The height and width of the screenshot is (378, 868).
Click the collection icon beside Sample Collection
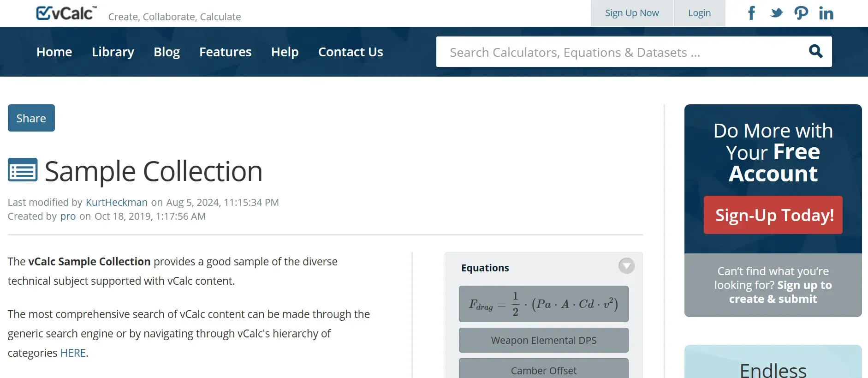23,170
